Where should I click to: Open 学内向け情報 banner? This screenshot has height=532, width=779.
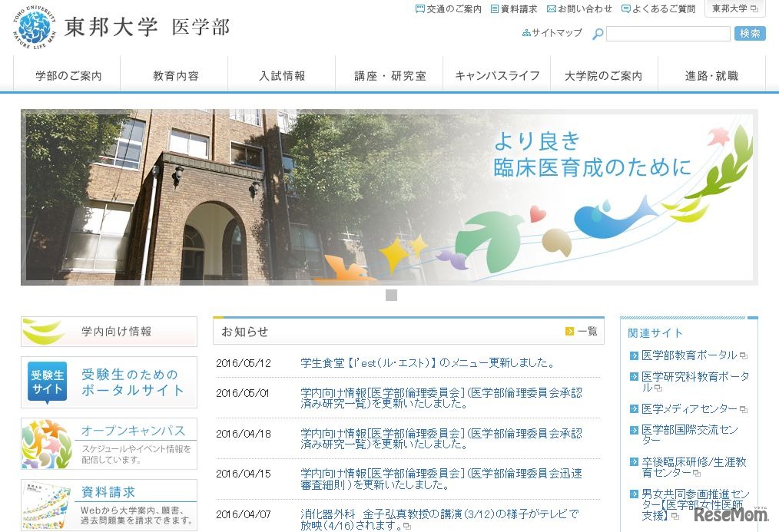tap(109, 332)
